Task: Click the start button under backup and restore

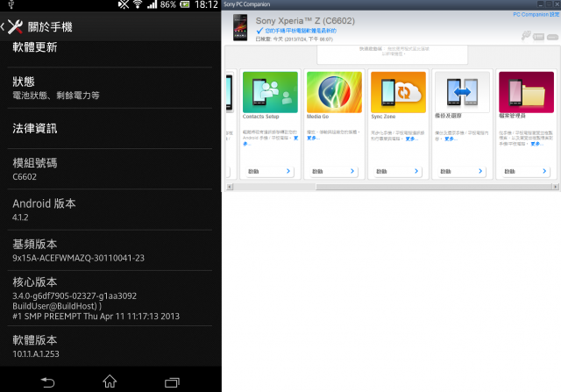Action: point(461,172)
